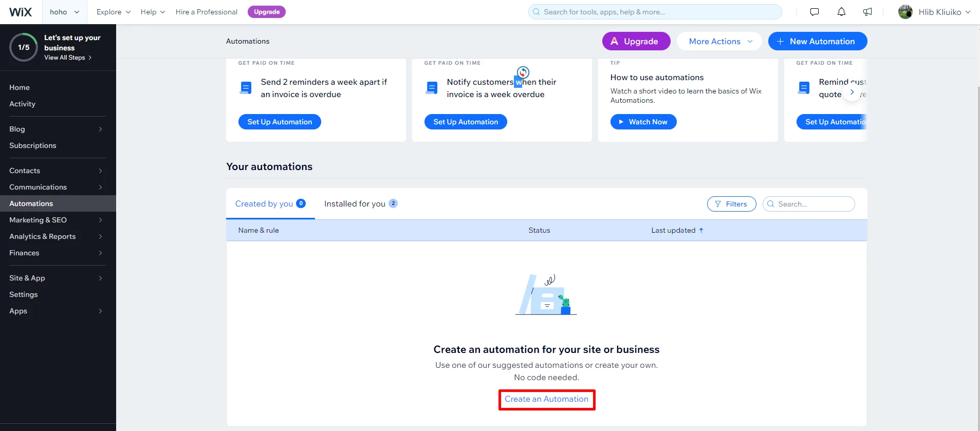Open the Help menu

[x=153, y=12]
